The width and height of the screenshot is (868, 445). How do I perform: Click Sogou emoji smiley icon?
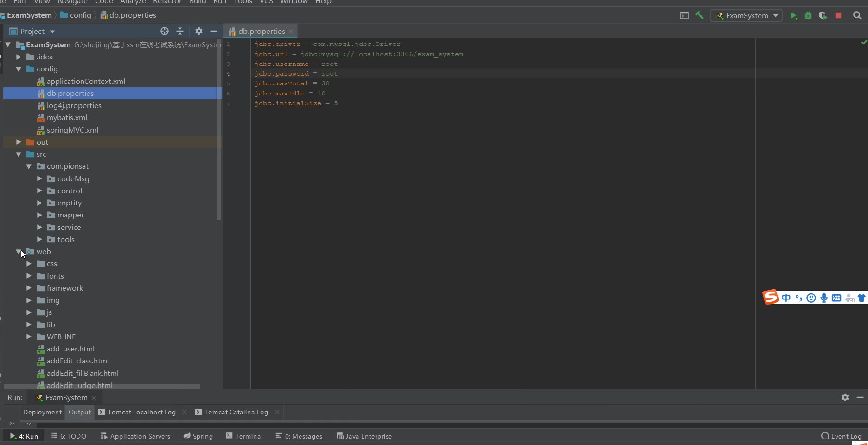click(x=811, y=298)
